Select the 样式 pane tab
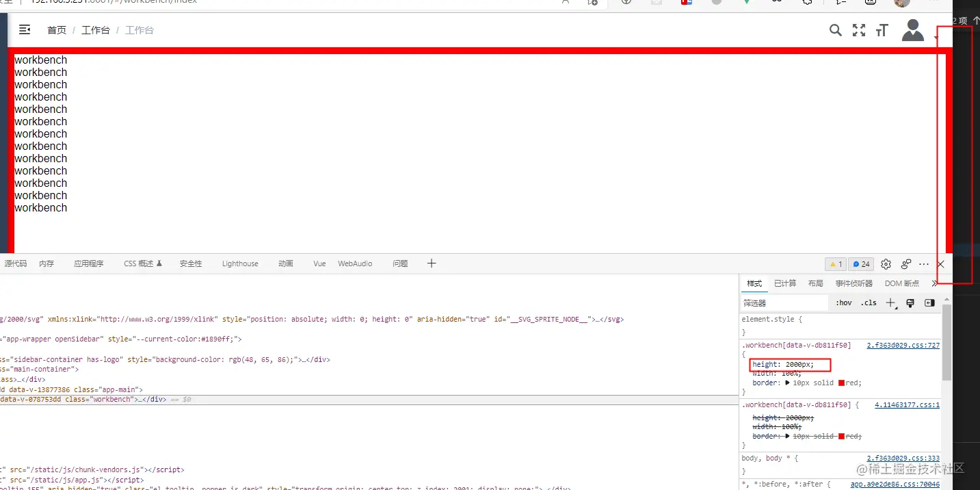Screen dimensions: 980x490 point(754,283)
